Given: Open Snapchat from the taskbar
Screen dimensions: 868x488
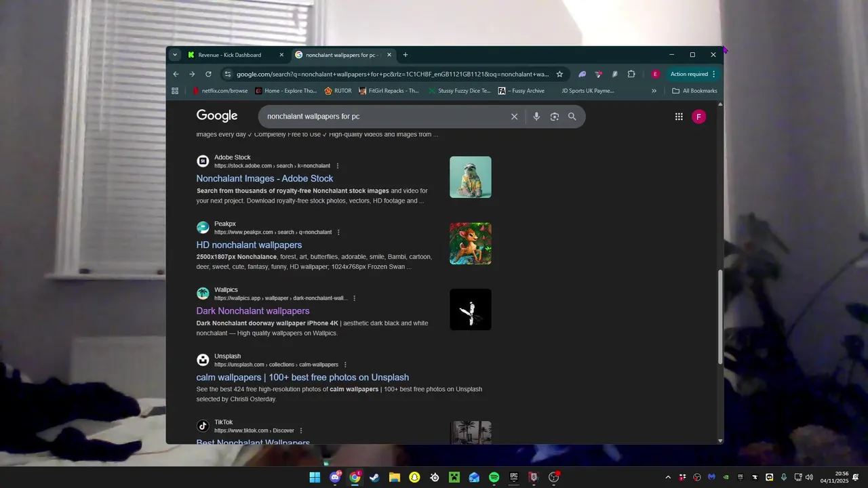Looking at the screenshot, I should tap(414, 477).
